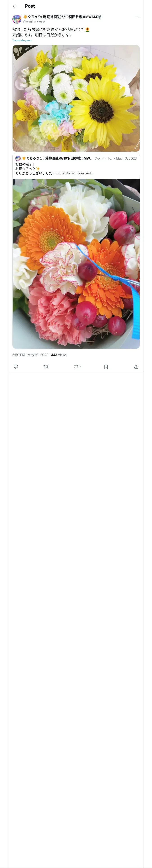Share the post via upload icon
The height and width of the screenshot is (868, 152).
(136, 367)
